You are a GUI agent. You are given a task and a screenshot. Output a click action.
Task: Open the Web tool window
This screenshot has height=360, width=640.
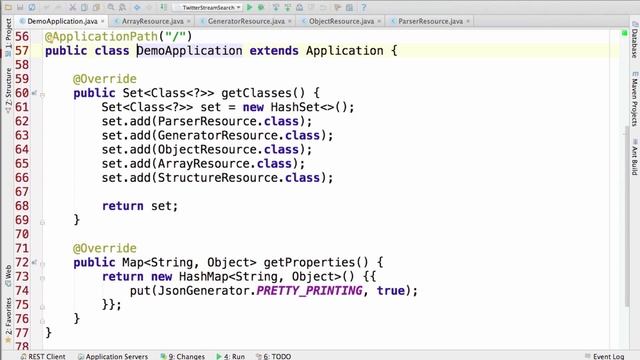[x=8, y=276]
